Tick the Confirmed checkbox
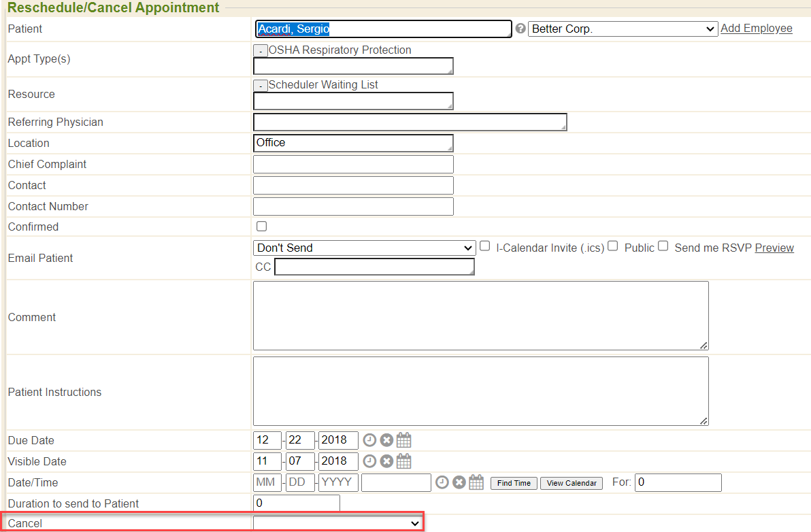 pos(261,227)
